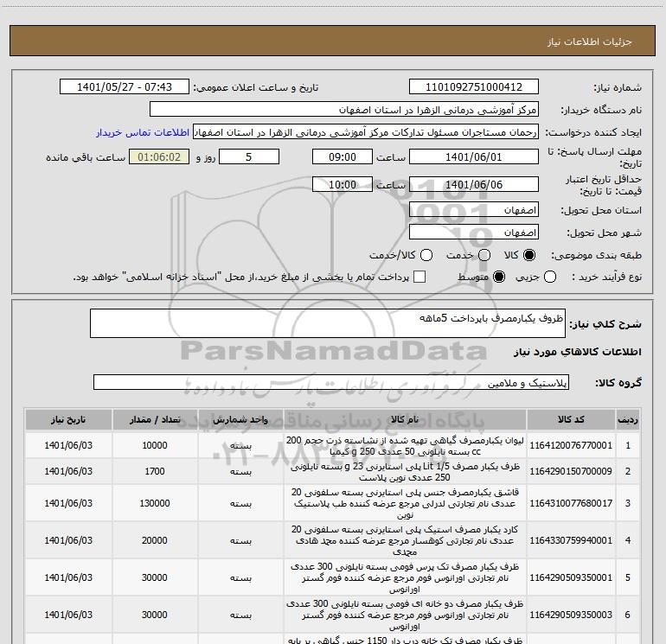Click the row 4 item name کارد یکبار مصرف
This screenshot has height=644, width=666.
405,540
